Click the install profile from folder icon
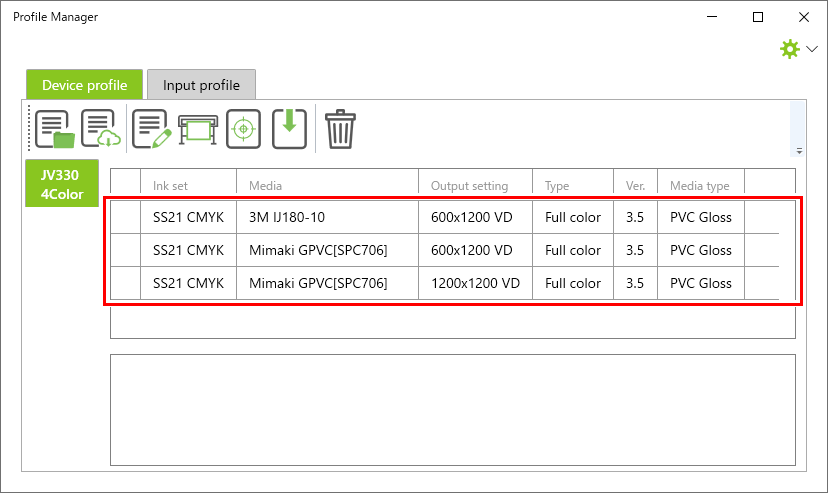The image size is (828, 493). [x=55, y=129]
